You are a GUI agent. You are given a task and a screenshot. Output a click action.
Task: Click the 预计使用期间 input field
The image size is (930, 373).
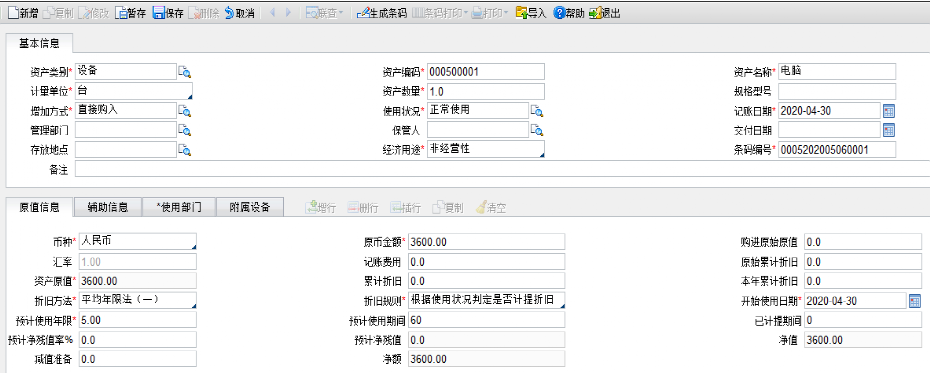[x=486, y=320]
